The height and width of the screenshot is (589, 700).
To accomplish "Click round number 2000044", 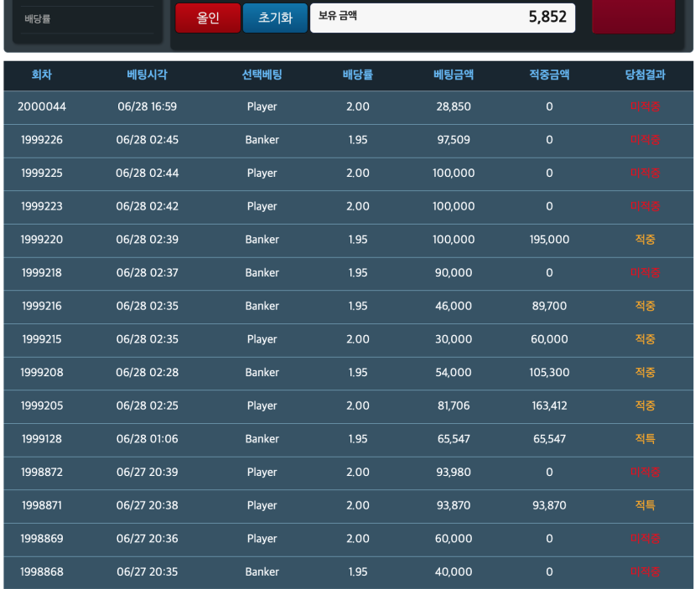I will (42, 106).
